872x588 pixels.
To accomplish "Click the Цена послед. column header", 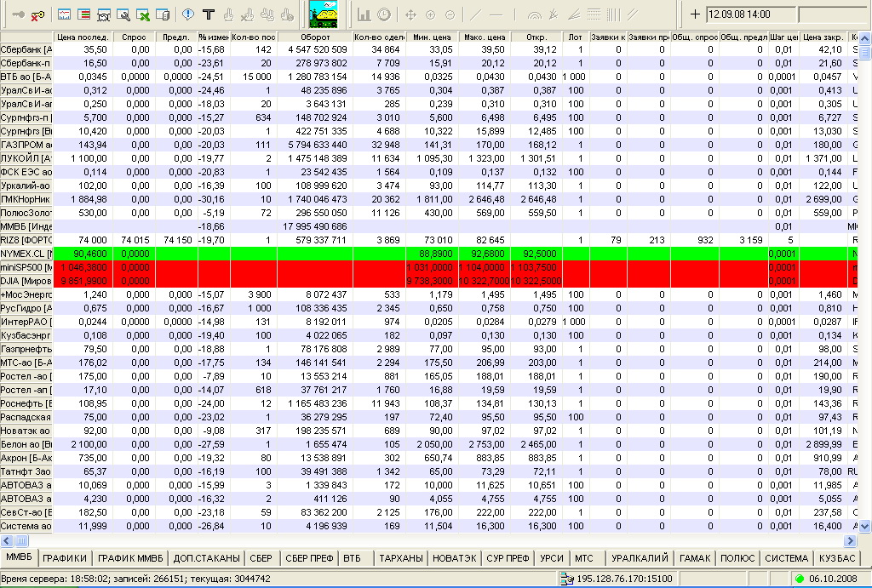I will point(83,37).
